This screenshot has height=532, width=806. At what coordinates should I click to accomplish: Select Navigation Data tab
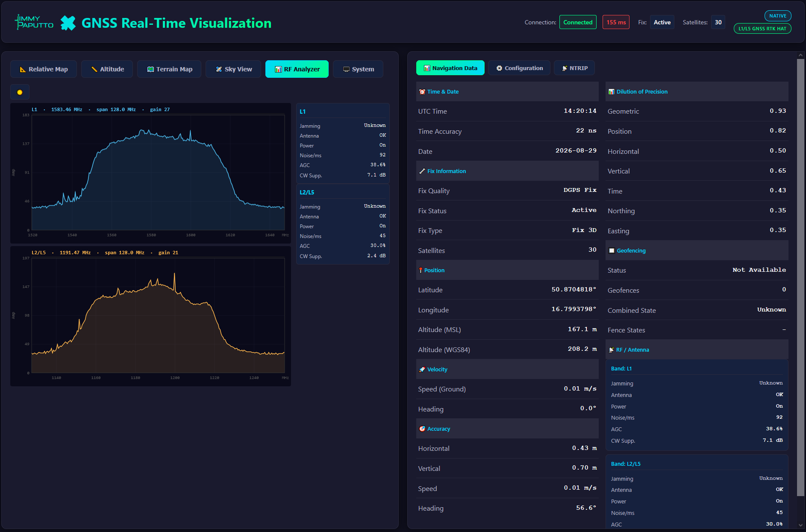[x=450, y=68]
